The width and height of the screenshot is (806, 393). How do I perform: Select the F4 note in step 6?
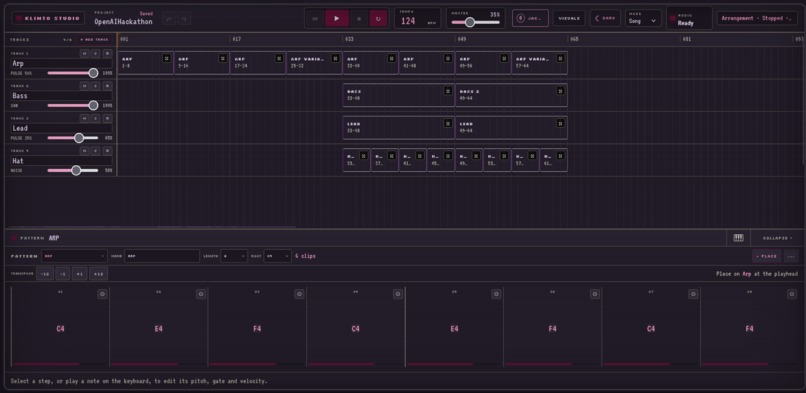click(552, 329)
